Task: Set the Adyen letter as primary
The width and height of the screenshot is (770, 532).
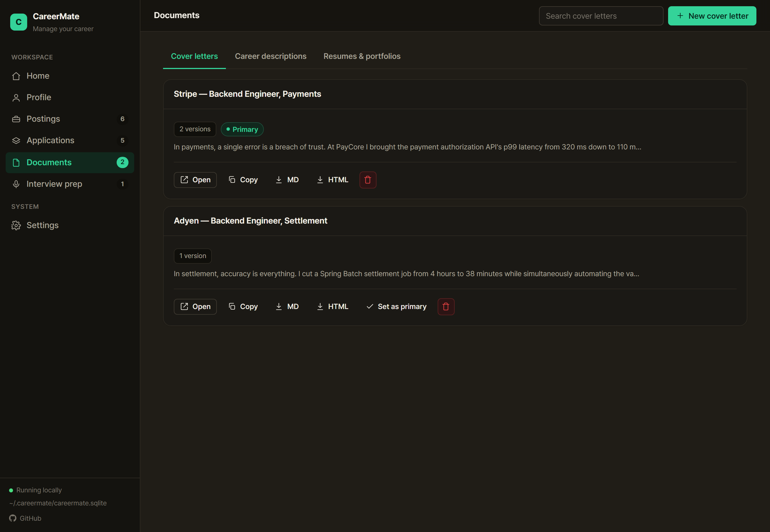Action: (396, 307)
